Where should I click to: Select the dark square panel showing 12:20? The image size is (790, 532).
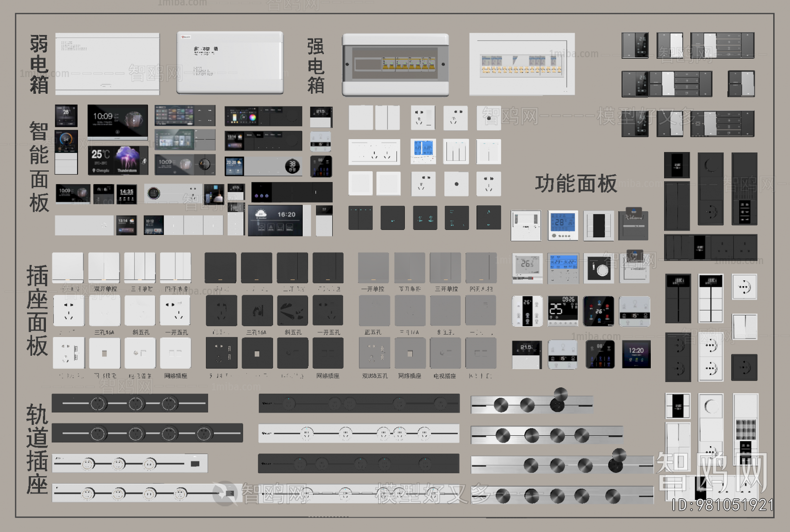[x=636, y=354]
